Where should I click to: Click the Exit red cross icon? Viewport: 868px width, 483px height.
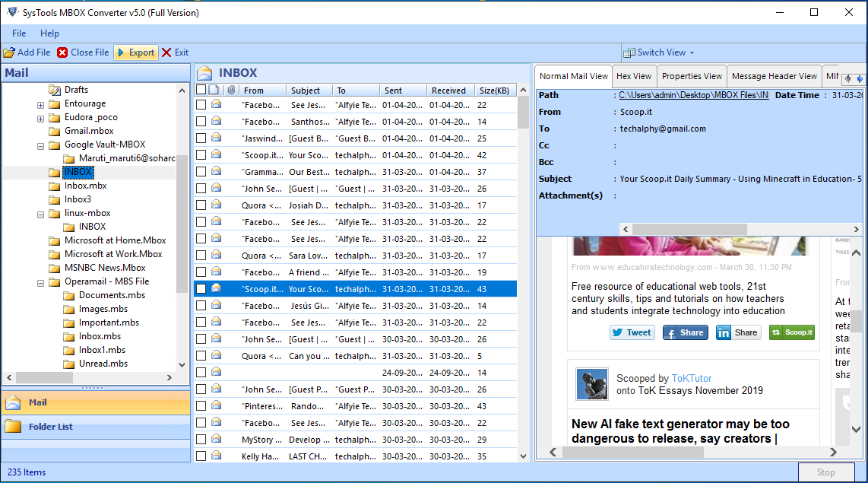[166, 52]
